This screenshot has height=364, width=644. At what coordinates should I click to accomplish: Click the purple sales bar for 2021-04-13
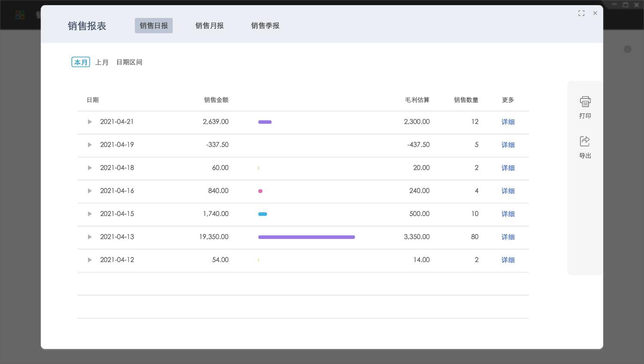pos(307,237)
